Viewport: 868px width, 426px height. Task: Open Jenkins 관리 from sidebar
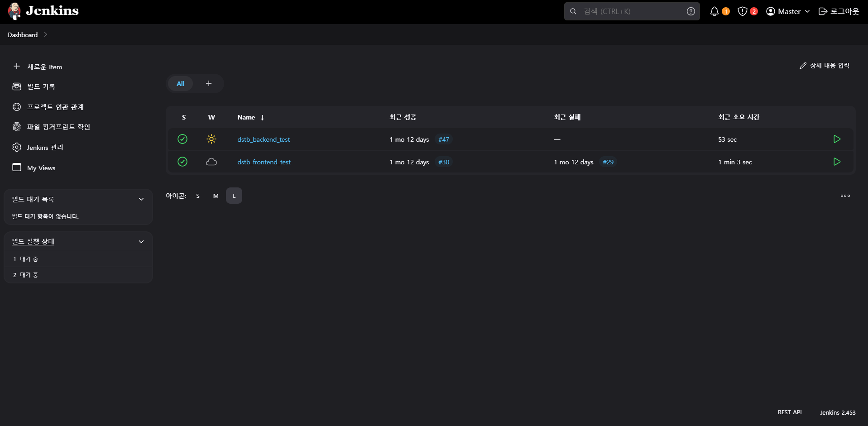45,148
